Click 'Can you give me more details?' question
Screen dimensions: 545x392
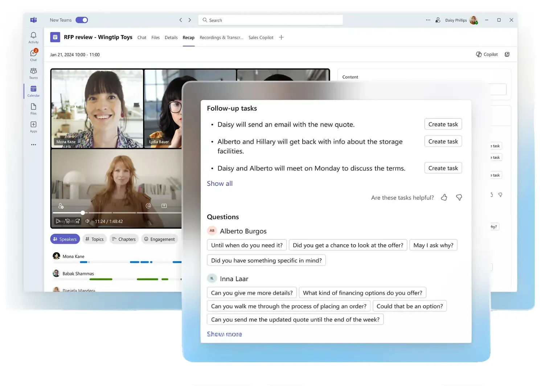(252, 293)
